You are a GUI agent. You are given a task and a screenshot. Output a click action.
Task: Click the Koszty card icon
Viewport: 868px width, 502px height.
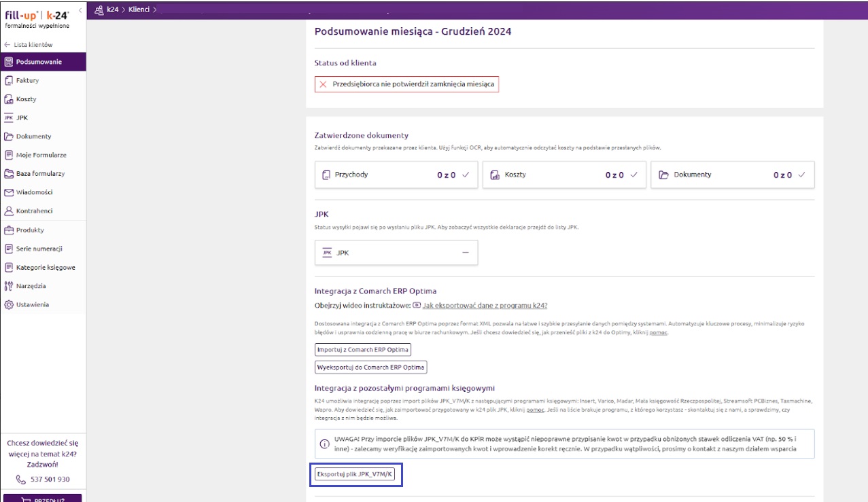(x=495, y=175)
